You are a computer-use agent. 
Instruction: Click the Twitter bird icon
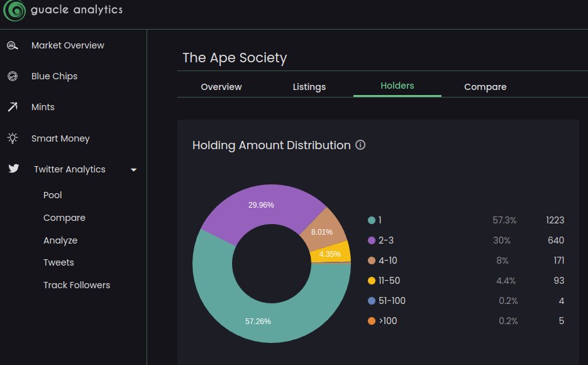[14, 169]
